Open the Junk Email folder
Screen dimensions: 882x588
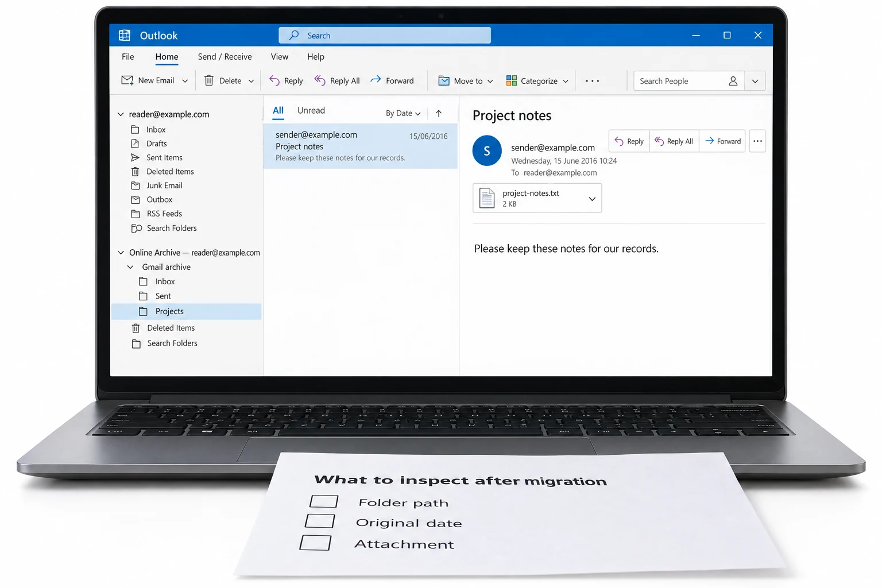164,185
